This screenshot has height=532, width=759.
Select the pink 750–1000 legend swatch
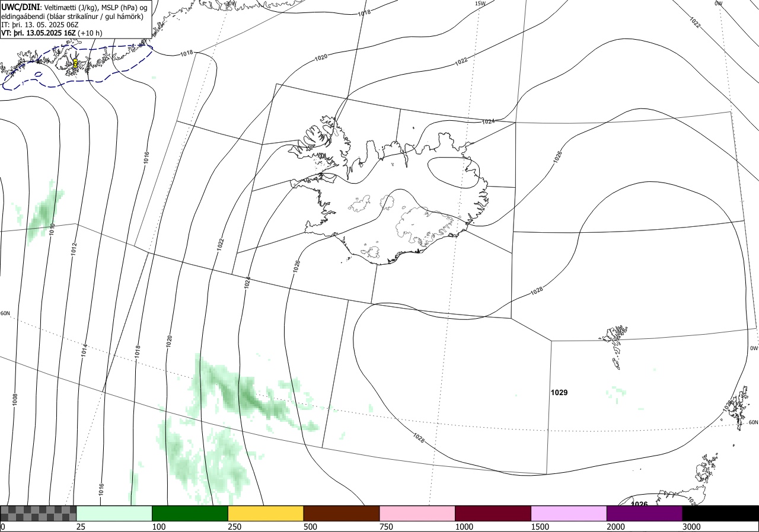click(x=417, y=513)
